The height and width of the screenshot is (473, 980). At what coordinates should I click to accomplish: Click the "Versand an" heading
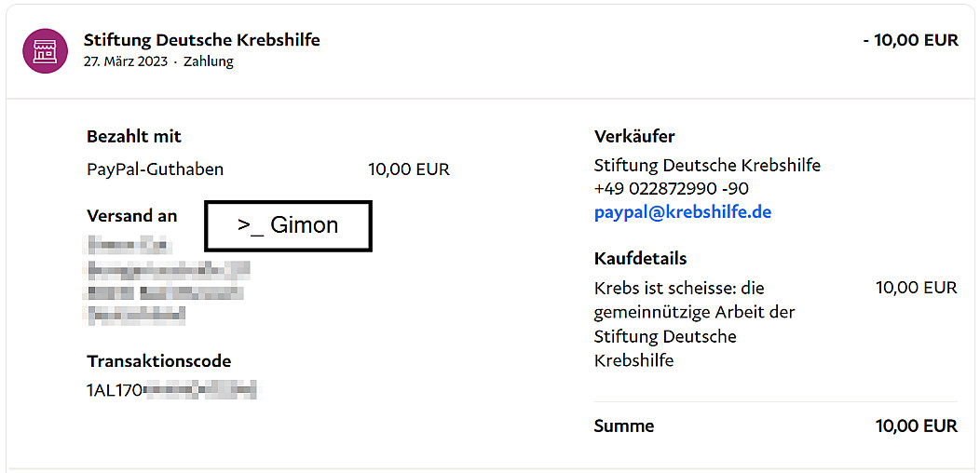click(131, 215)
